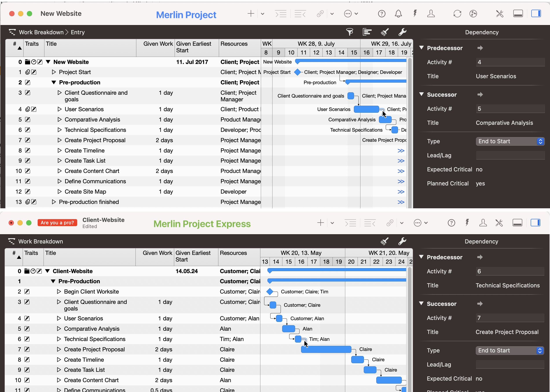
Task: Click the indent icon in Merlin Project Express toolbar
Action: (x=351, y=223)
